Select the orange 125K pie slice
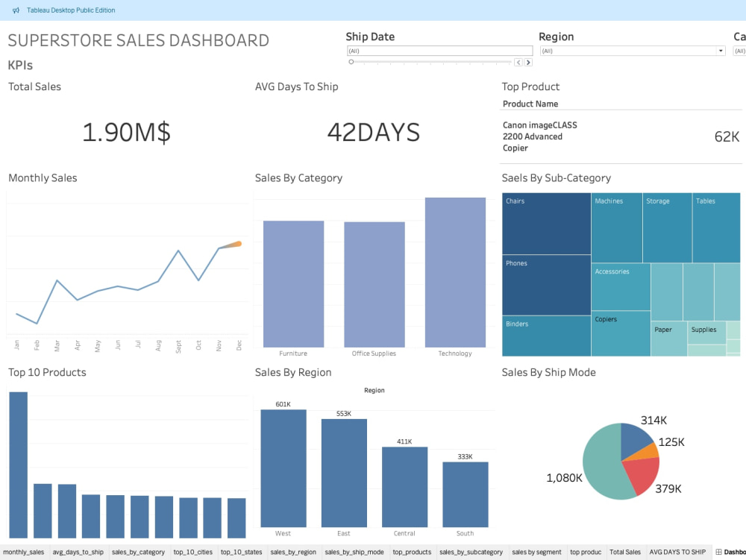Screen dimensions: 746x560 [x=647, y=452]
